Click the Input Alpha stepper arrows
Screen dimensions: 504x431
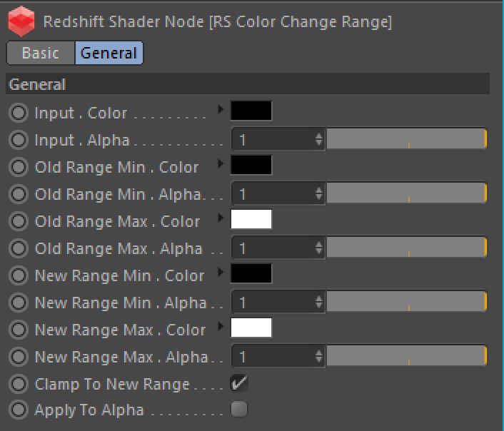[319, 139]
